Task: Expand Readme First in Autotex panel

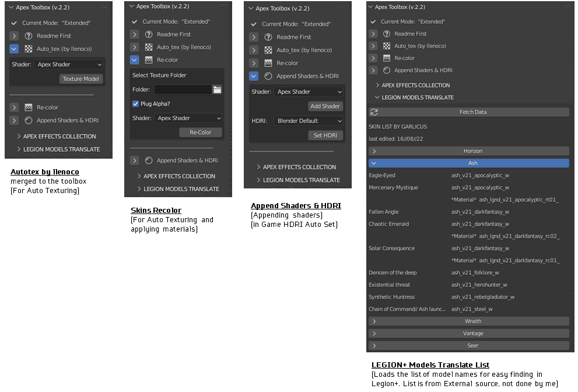Action: [x=14, y=36]
